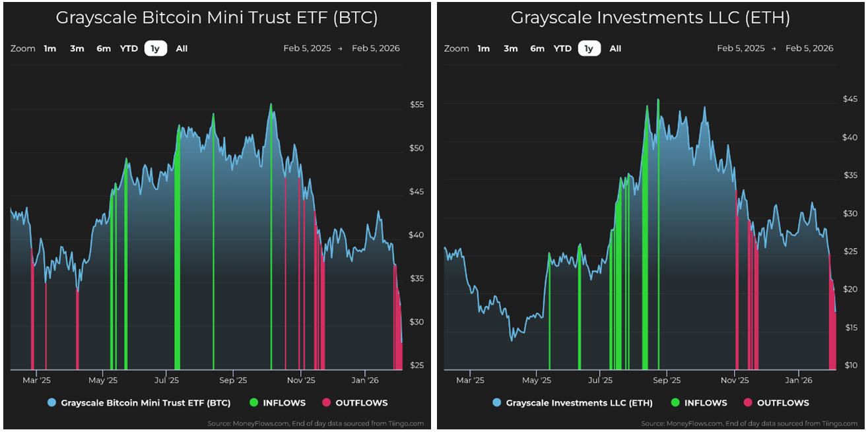Select the All zoom option on ETH chart
This screenshot has width=868, height=432.
(x=615, y=48)
